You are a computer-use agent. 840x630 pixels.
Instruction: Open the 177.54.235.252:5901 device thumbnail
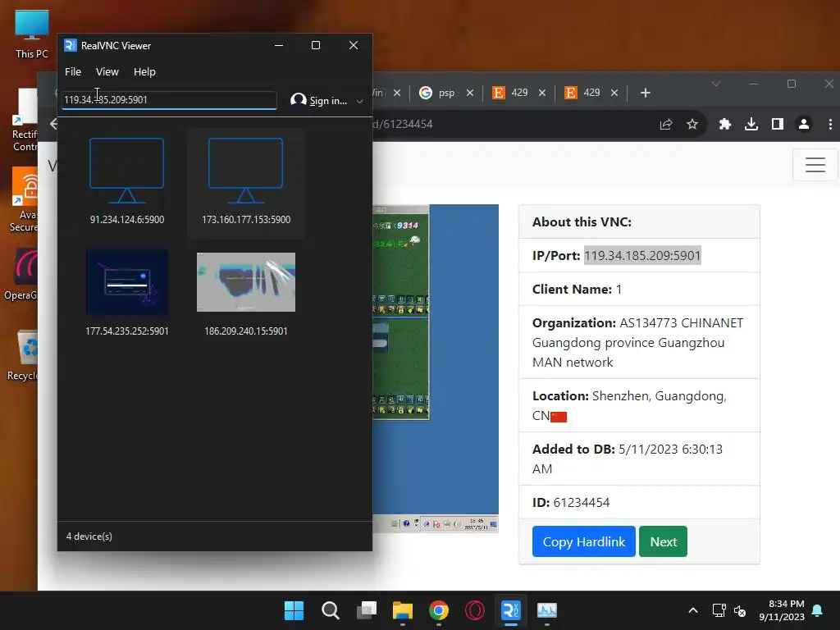point(127,282)
